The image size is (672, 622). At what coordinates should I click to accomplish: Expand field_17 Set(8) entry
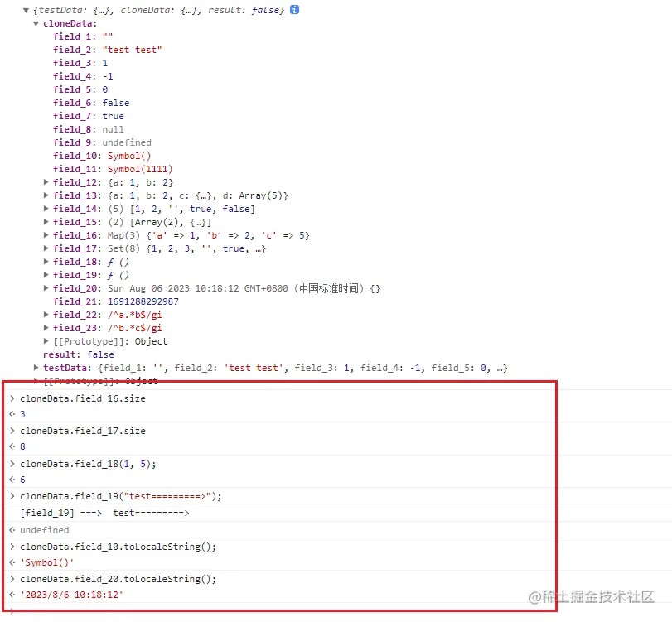coord(46,248)
